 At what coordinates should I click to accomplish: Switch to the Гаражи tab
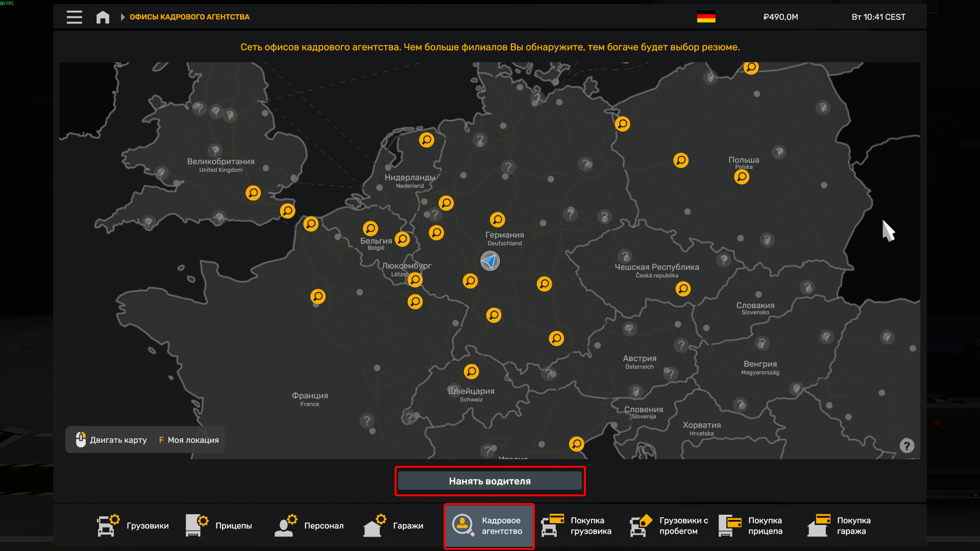click(x=393, y=526)
